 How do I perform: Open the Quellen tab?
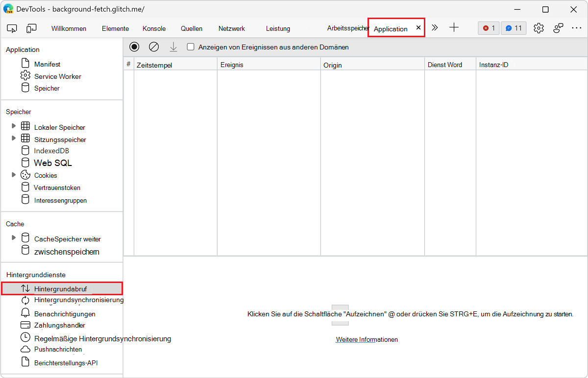tap(191, 28)
